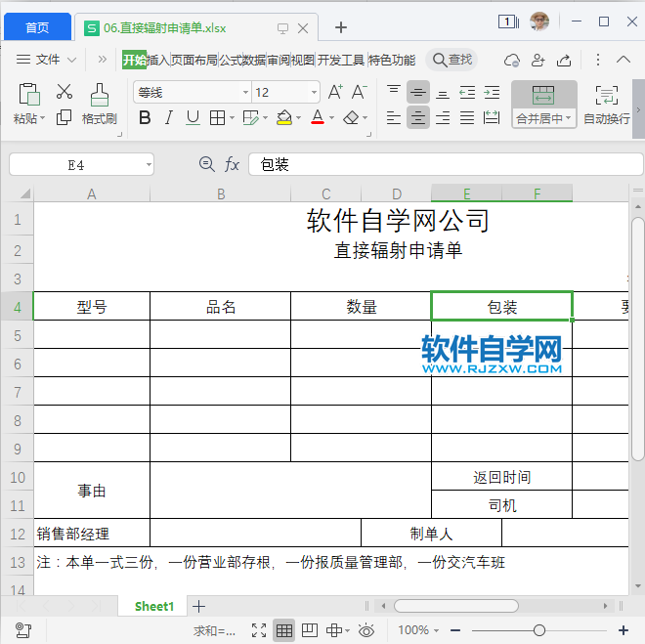Open the font size dropdown 12

[314, 92]
